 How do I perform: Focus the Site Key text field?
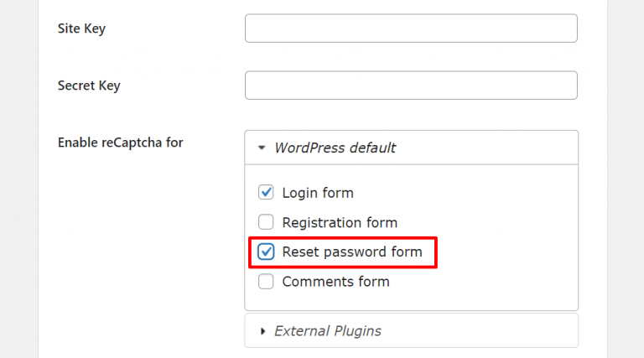point(411,29)
